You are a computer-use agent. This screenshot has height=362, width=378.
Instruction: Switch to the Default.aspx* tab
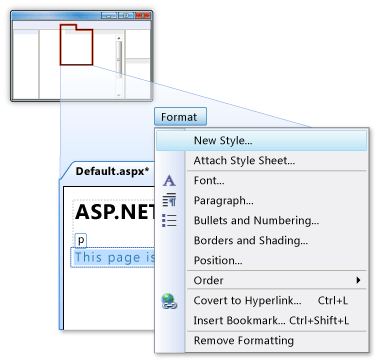pos(112,171)
